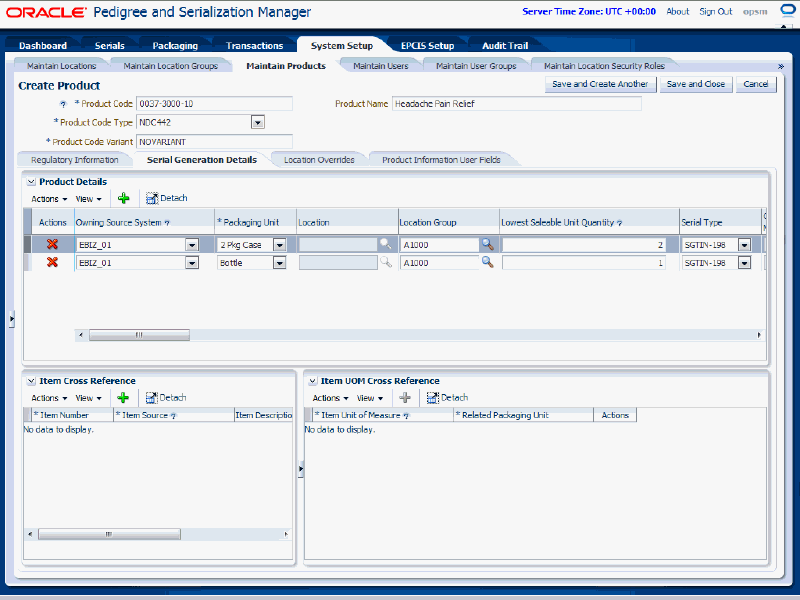Open the Maintain Location Groups subtab

pos(170,66)
